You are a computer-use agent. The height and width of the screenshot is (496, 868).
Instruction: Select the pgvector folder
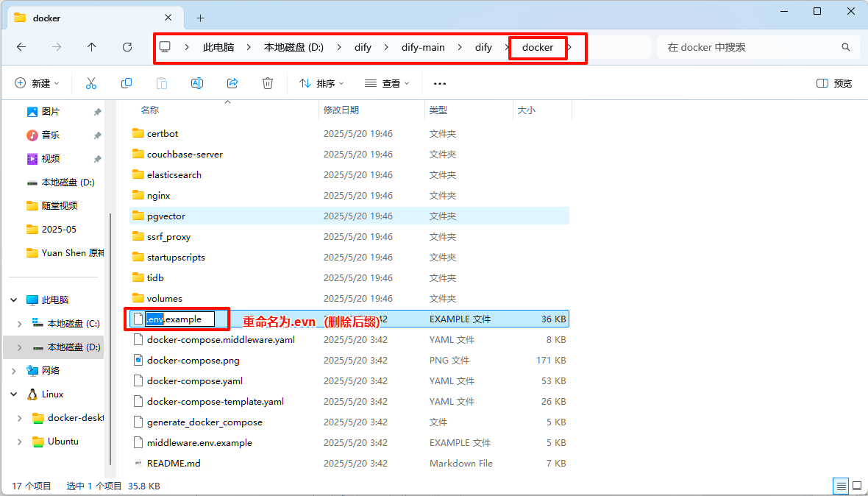pos(349,216)
